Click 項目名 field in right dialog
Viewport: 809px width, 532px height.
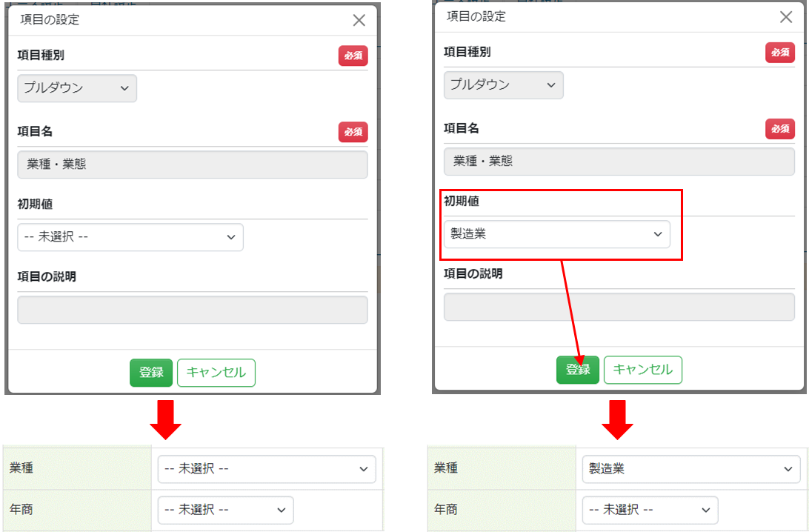pyautogui.click(x=619, y=162)
